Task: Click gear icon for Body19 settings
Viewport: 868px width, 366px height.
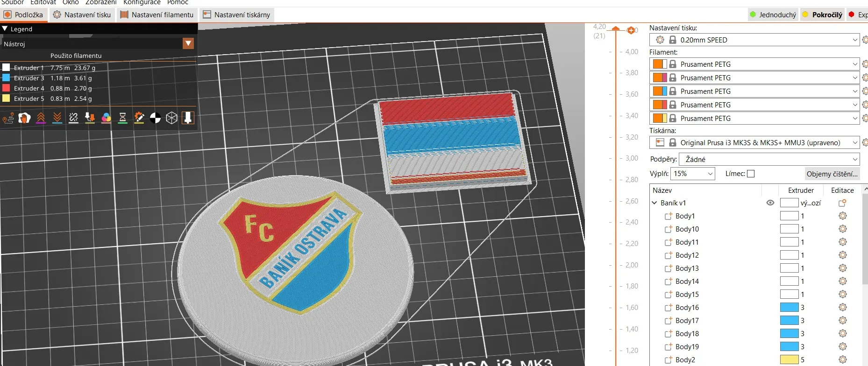Action: point(843,346)
